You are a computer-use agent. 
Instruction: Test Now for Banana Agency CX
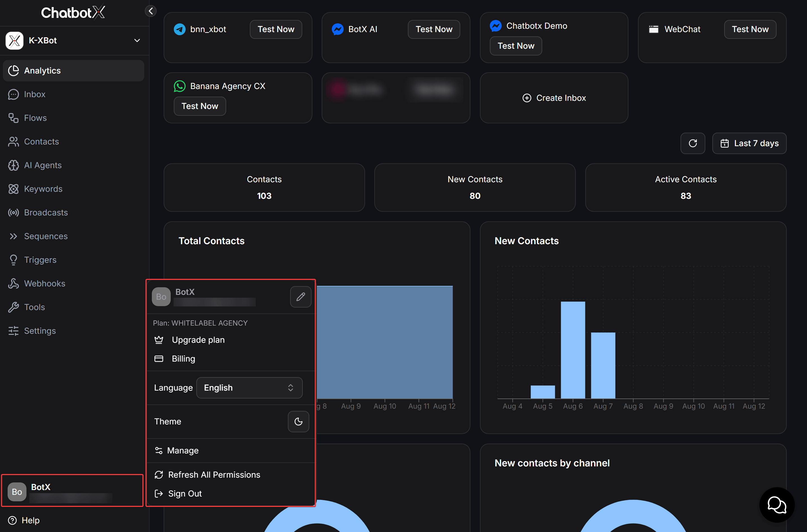(x=200, y=106)
